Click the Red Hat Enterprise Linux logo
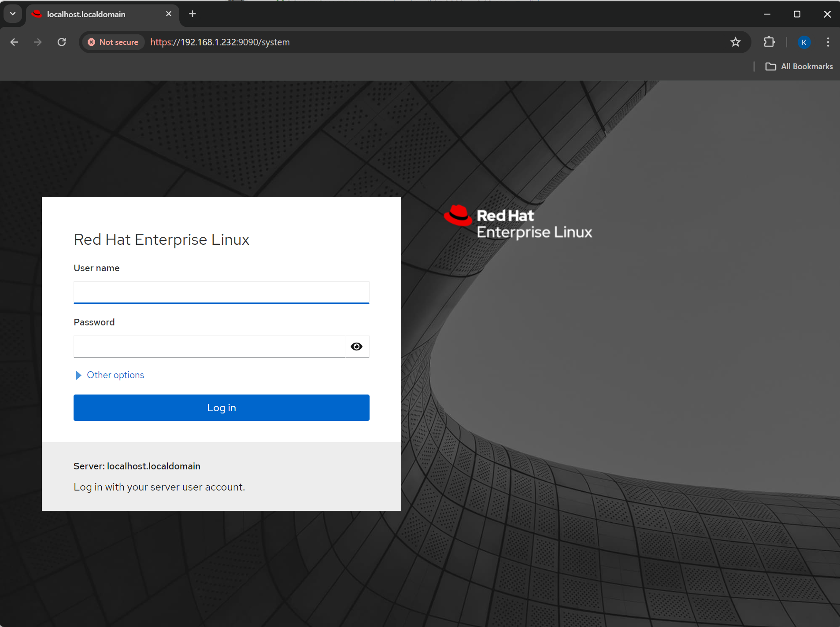The height and width of the screenshot is (627, 840). (x=518, y=222)
